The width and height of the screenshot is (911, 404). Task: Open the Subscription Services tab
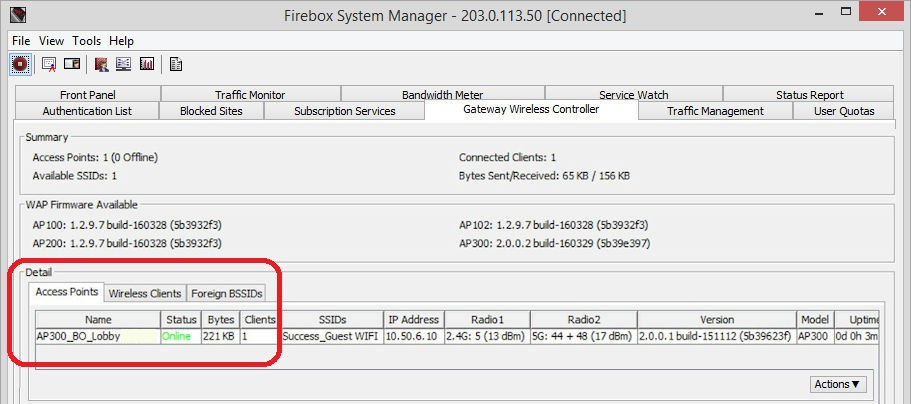point(345,111)
